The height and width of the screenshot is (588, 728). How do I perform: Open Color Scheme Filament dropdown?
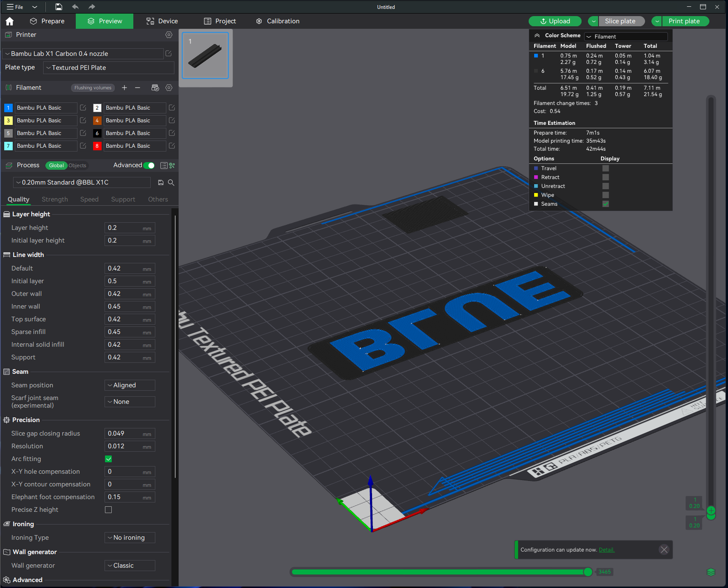[x=626, y=36]
